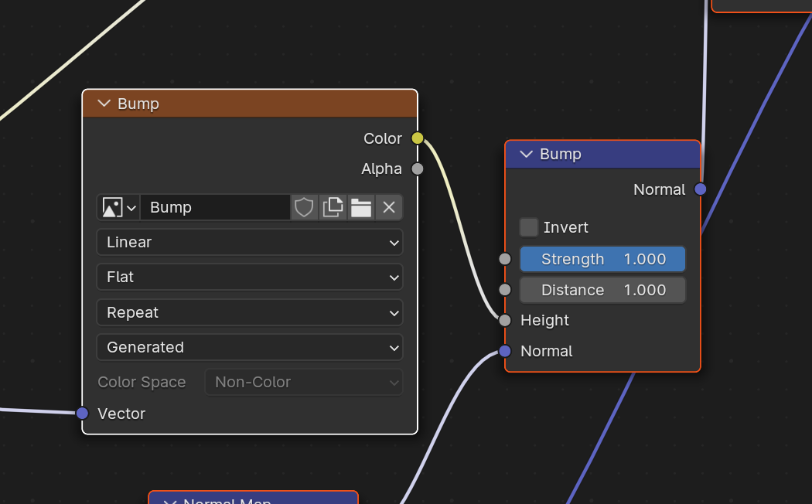Click the Normal output socket
This screenshot has width=812, height=504.
(700, 189)
